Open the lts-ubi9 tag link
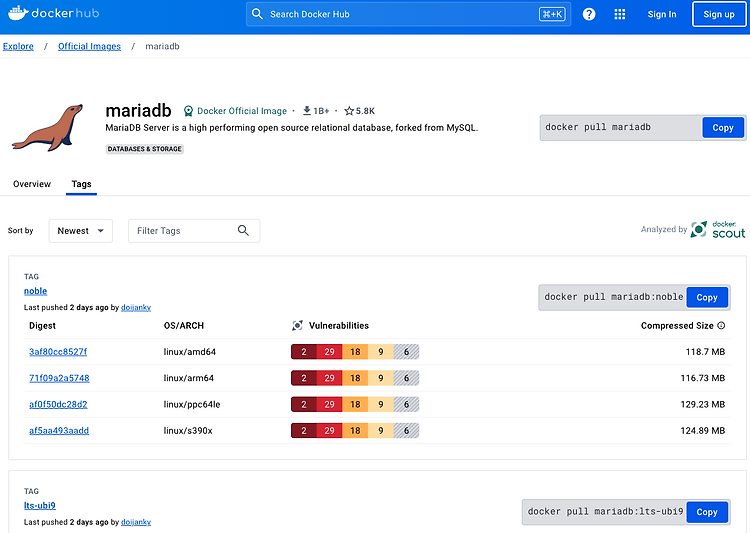 coord(40,505)
